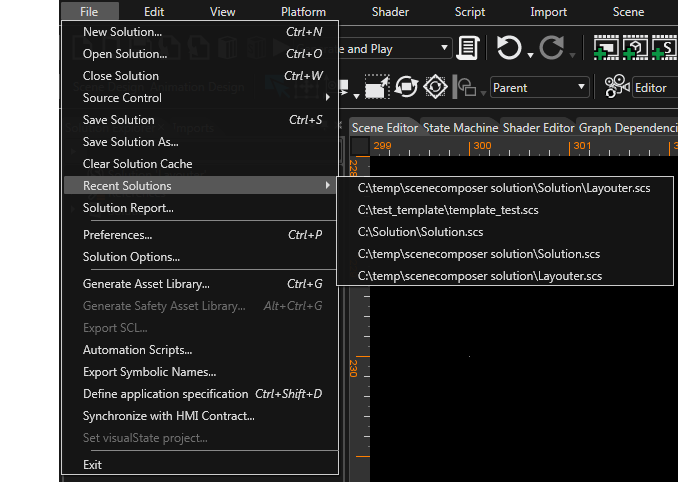680x483 pixels.
Task: Switch to the Shader Editor tab
Action: (538, 127)
